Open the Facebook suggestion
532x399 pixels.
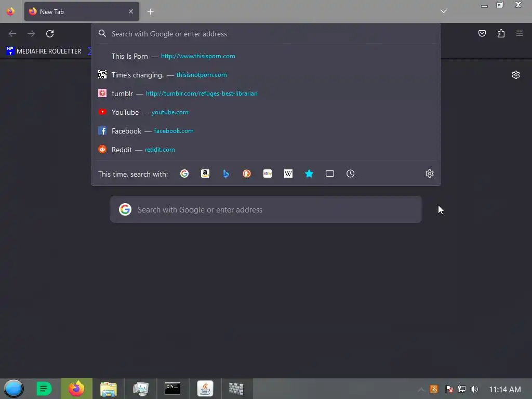pos(266,131)
